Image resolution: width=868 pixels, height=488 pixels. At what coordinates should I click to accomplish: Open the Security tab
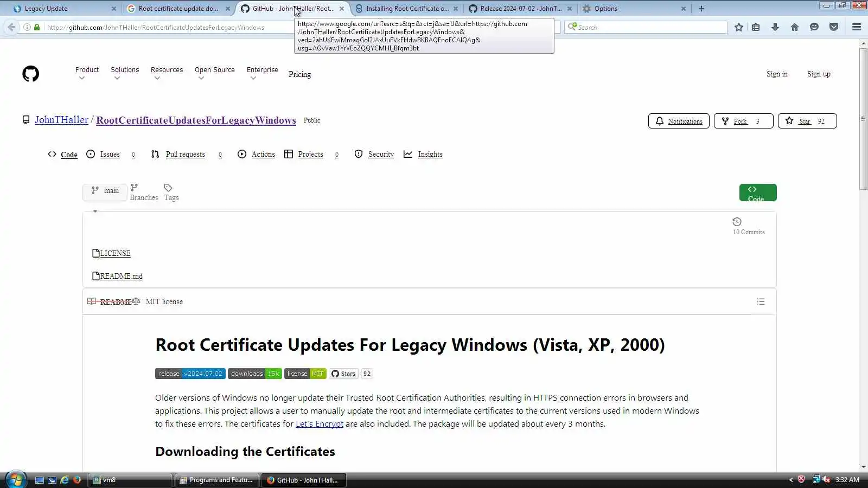click(x=374, y=155)
